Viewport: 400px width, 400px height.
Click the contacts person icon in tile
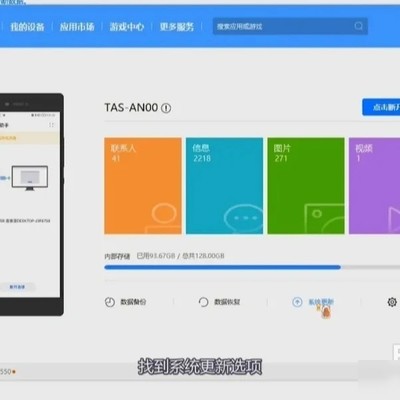[x=163, y=218]
